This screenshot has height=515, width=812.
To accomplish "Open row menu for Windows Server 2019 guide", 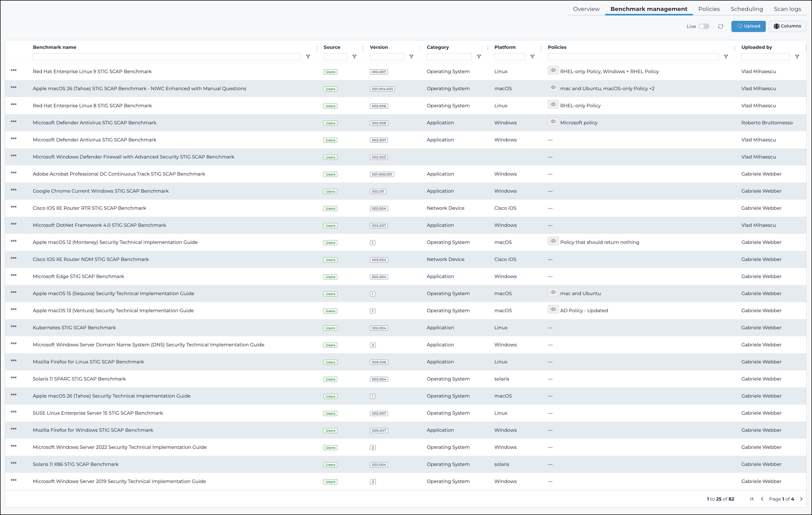I will (14, 480).
